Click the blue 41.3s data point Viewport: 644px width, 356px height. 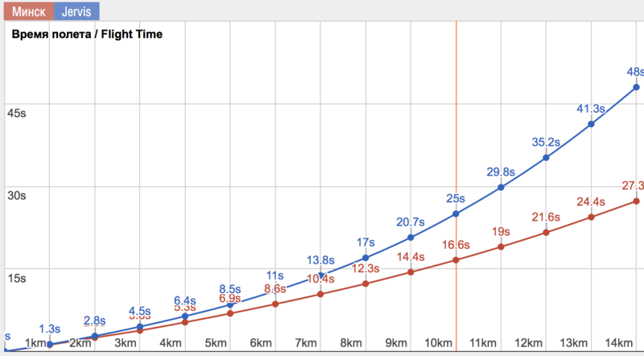(x=591, y=124)
